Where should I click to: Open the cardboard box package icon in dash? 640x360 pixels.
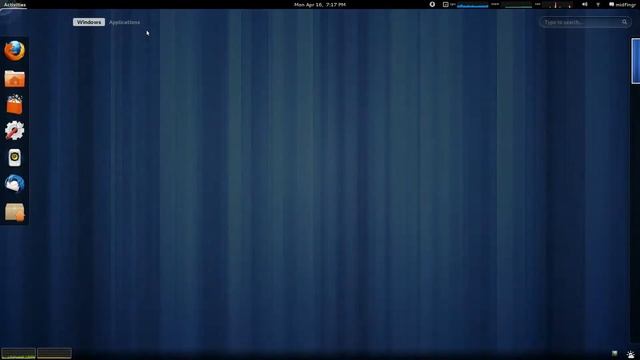coord(15,212)
